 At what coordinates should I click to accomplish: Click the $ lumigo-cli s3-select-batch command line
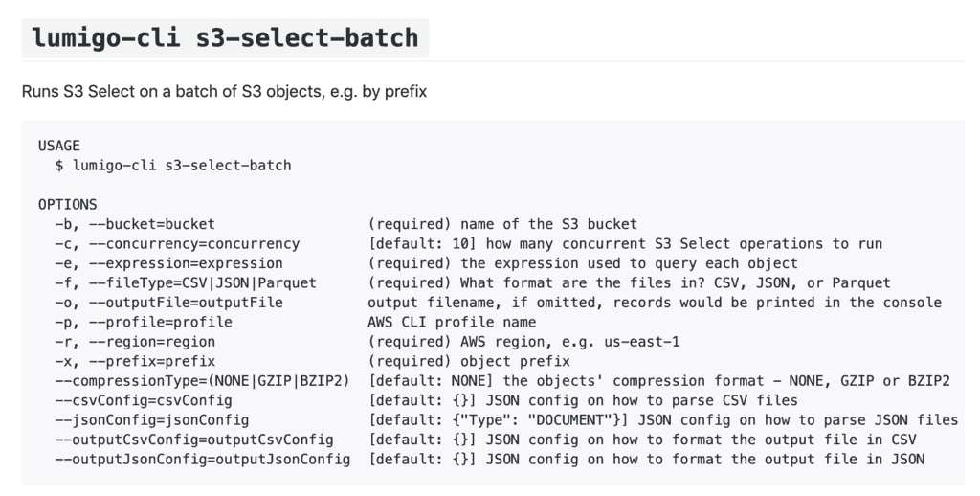[x=173, y=165]
